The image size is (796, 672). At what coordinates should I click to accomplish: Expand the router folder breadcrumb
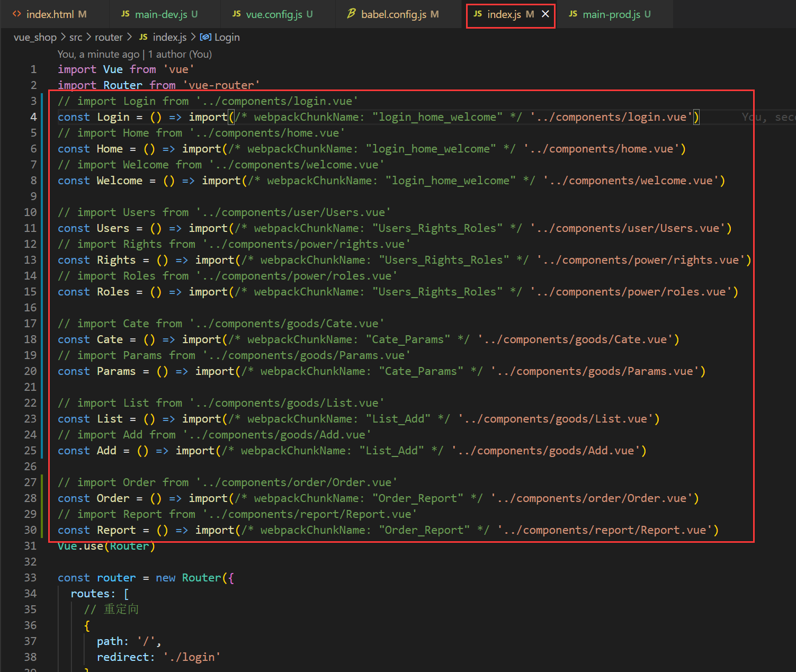109,37
